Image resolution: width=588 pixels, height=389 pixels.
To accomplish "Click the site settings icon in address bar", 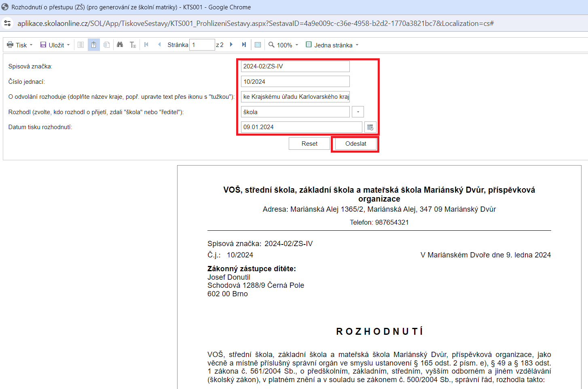I will click(x=7, y=23).
